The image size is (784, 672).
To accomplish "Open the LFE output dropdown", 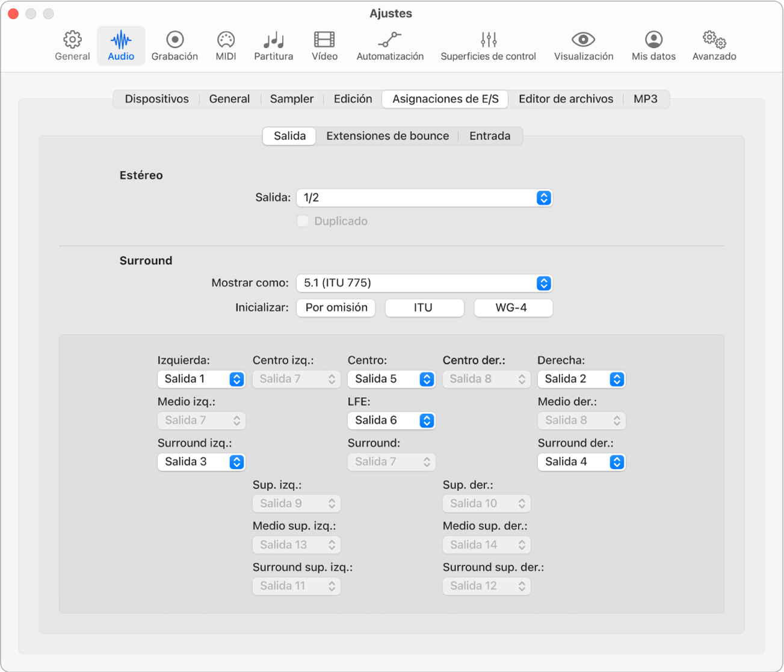I will tap(391, 421).
